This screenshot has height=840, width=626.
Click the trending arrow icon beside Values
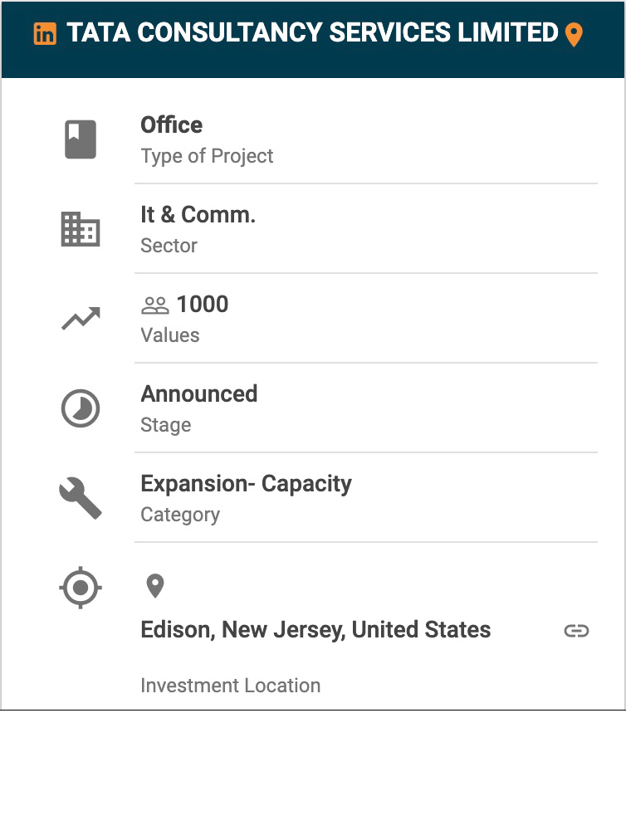pyautogui.click(x=81, y=319)
